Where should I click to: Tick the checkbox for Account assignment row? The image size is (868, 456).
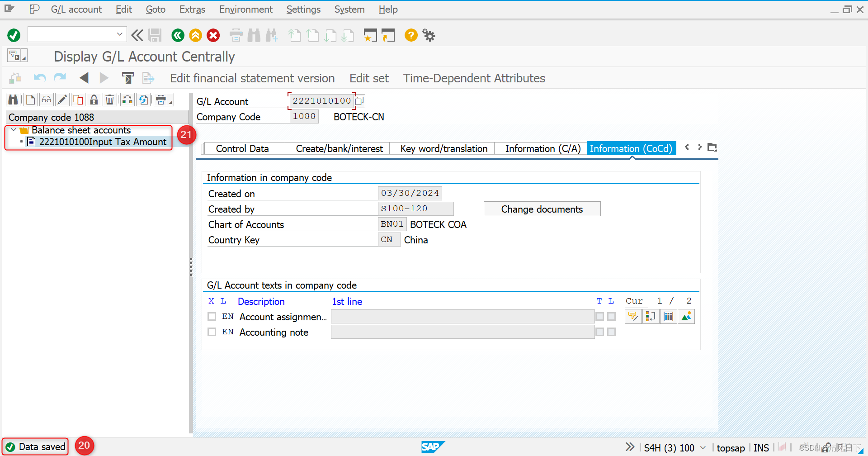tap(212, 316)
